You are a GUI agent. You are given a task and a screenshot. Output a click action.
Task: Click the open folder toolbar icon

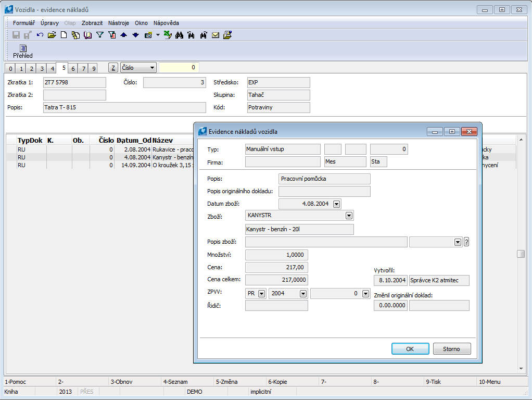tap(52, 35)
